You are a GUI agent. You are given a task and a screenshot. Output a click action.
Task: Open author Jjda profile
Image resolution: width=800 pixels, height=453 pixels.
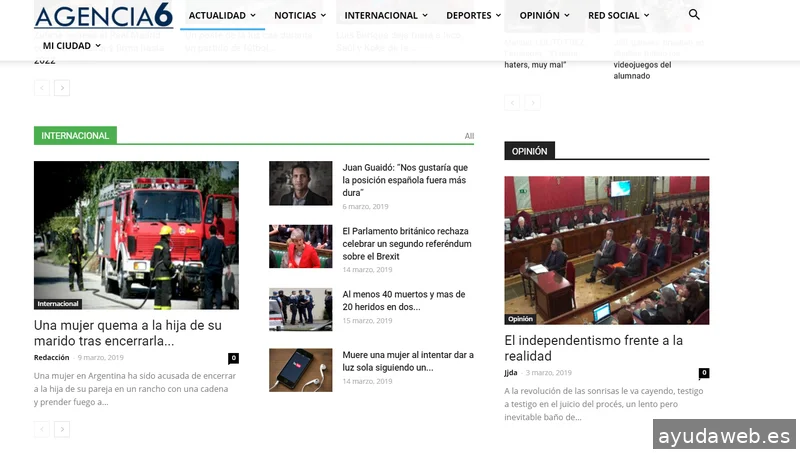point(511,373)
